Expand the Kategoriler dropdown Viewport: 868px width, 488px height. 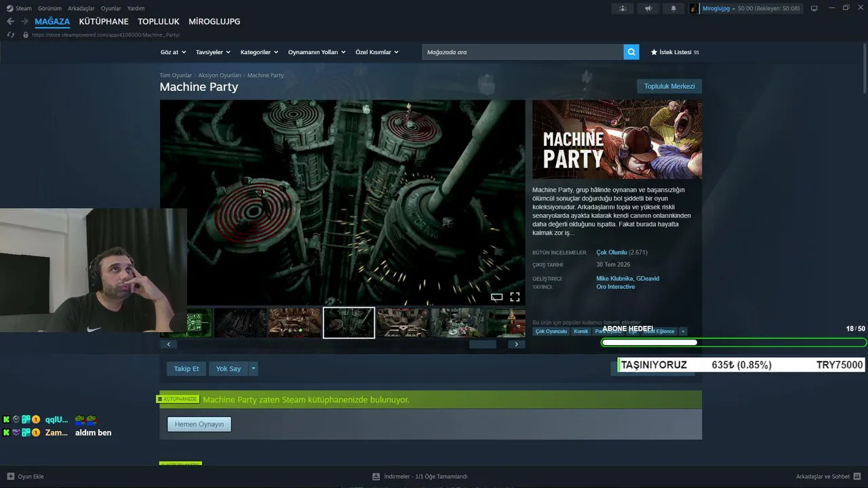coord(259,52)
